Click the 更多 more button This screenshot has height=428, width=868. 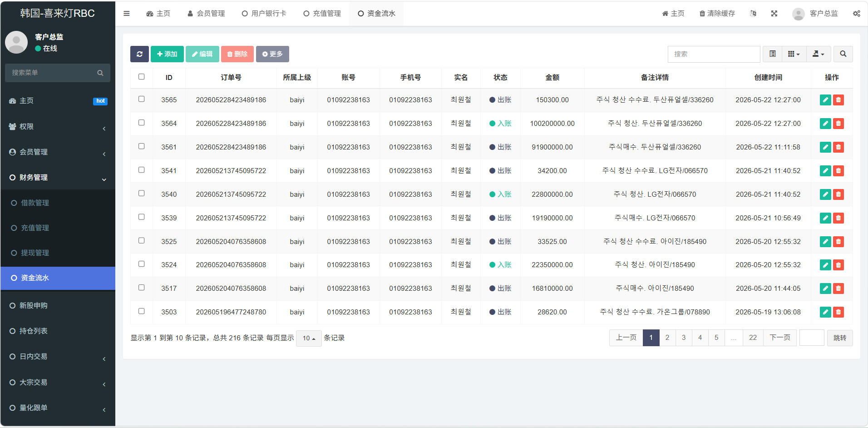click(x=272, y=54)
